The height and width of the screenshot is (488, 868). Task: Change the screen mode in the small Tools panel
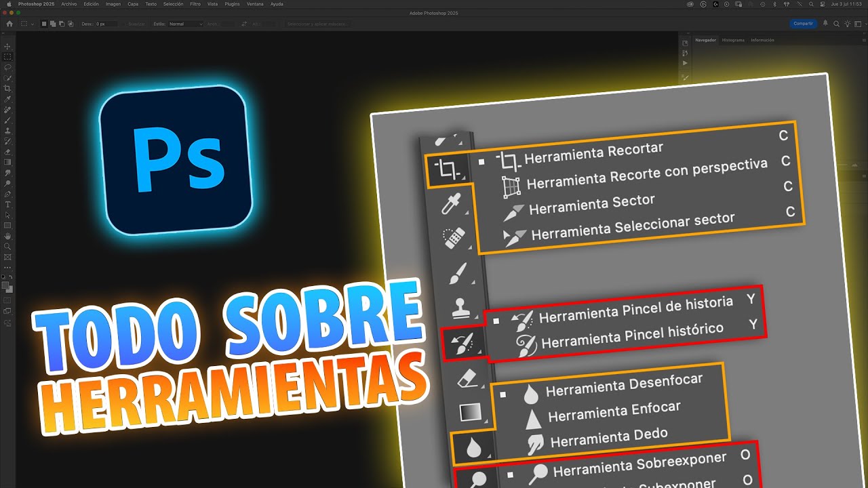pyautogui.click(x=7, y=310)
